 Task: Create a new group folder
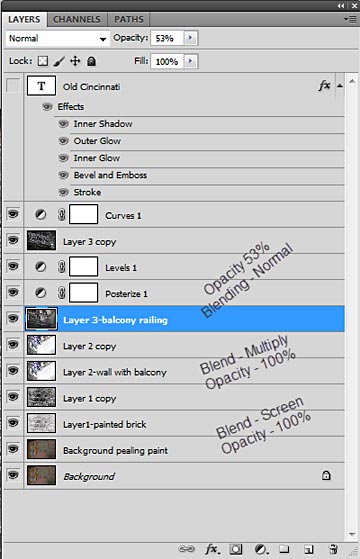point(284,549)
